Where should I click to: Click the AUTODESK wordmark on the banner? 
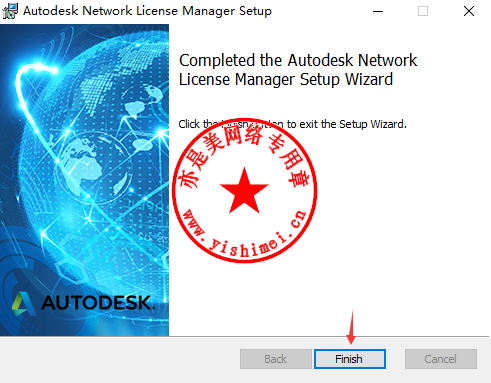click(x=98, y=303)
